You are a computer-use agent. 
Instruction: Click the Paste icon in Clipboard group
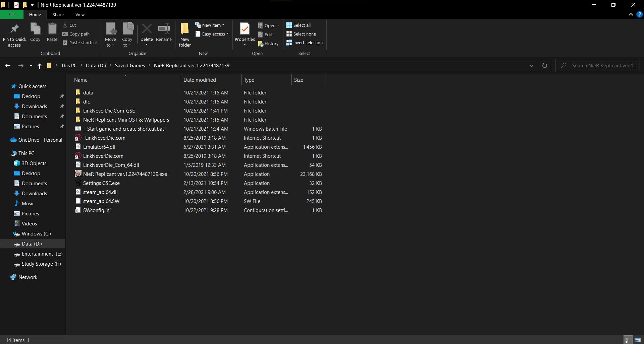[x=52, y=29]
